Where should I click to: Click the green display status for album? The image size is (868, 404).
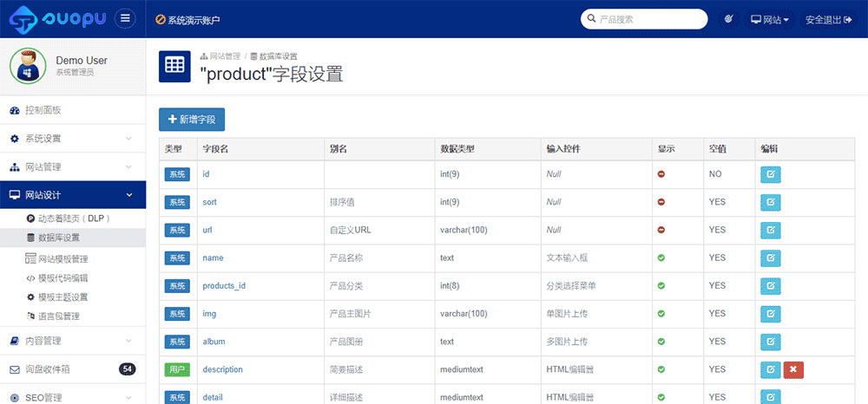pyautogui.click(x=661, y=341)
